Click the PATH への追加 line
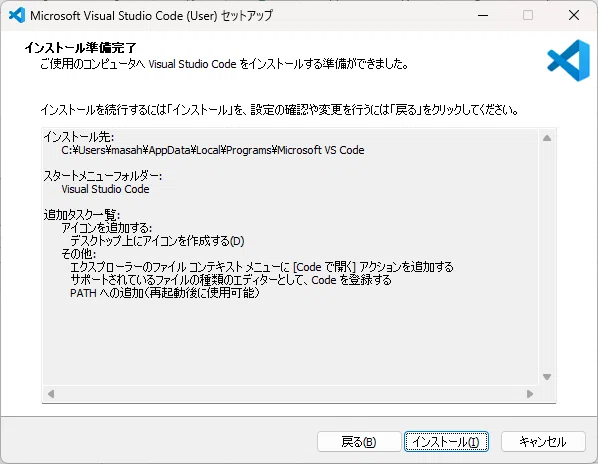 (x=165, y=292)
